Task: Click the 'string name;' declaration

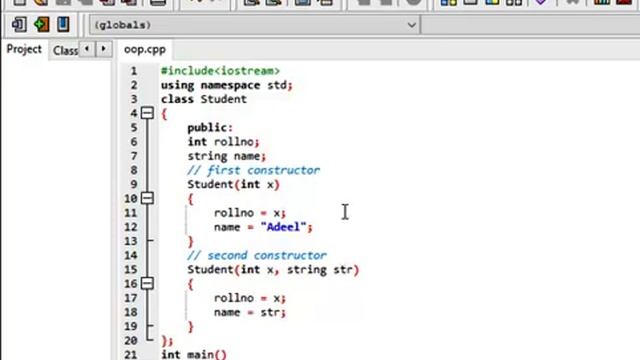Action: tap(227, 156)
